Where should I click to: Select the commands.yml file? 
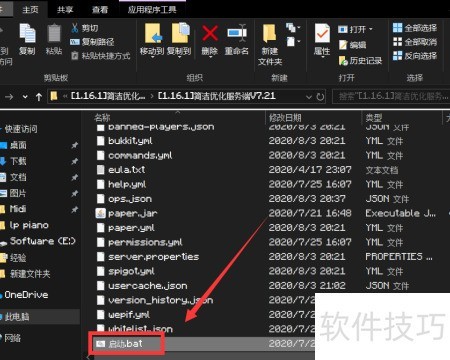[x=140, y=155]
